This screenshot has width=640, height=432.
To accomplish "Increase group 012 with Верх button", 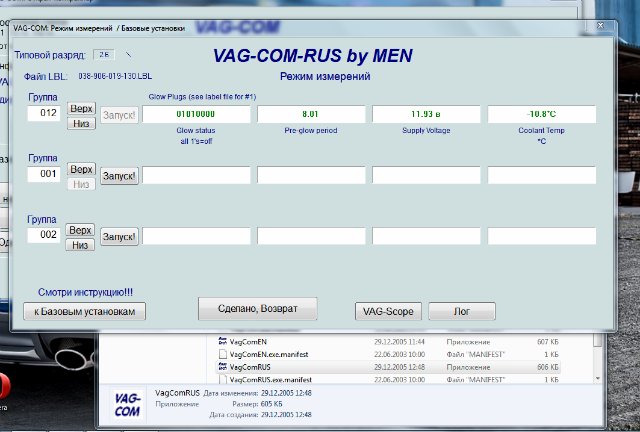I will coord(81,108).
